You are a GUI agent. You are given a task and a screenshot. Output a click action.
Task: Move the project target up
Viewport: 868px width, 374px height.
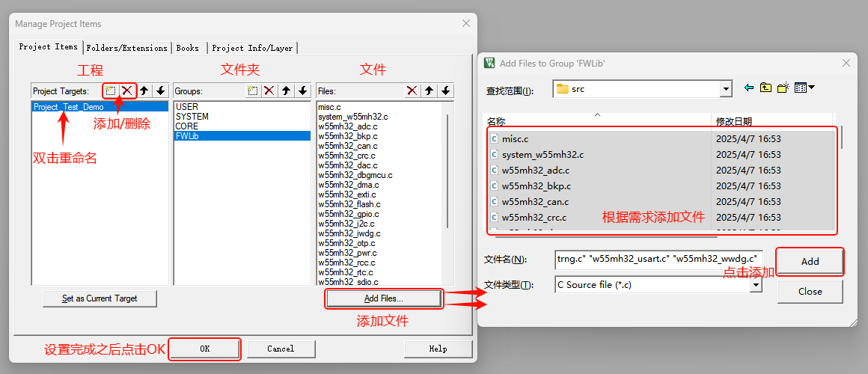144,91
